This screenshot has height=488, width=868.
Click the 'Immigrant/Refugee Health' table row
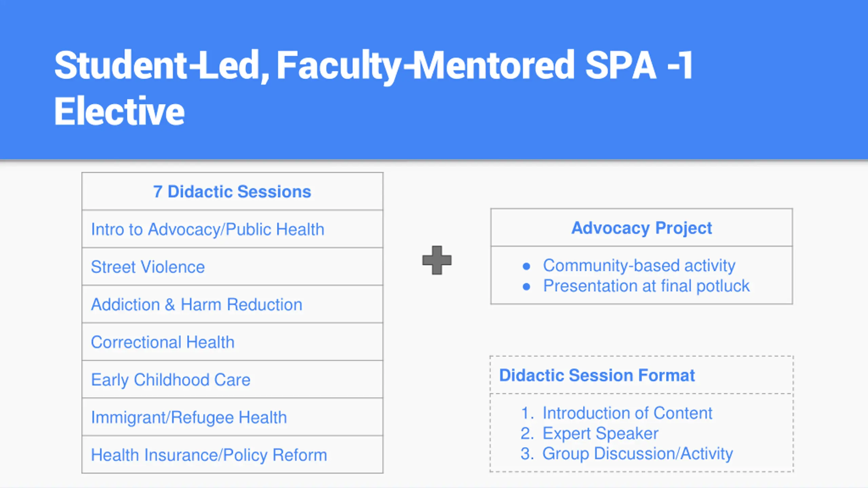click(232, 417)
